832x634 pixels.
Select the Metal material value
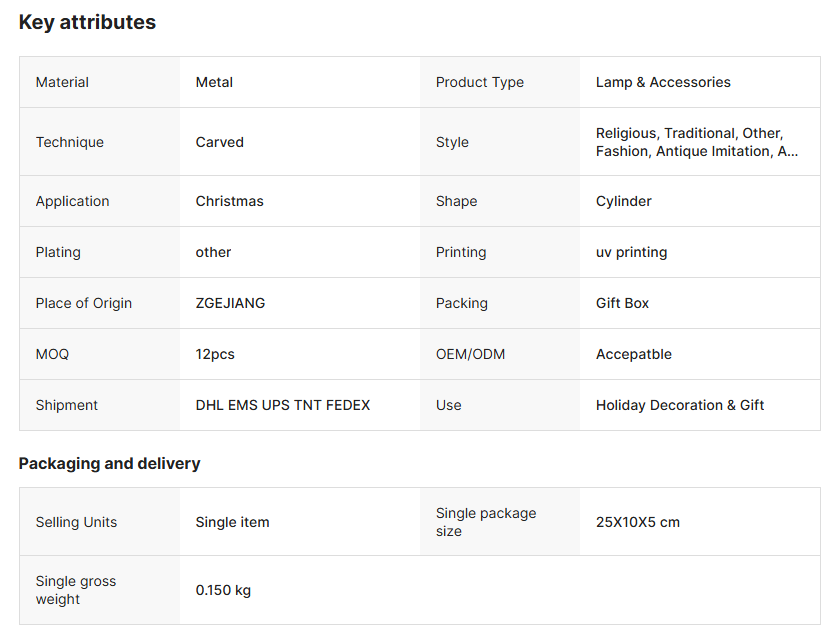pos(214,82)
